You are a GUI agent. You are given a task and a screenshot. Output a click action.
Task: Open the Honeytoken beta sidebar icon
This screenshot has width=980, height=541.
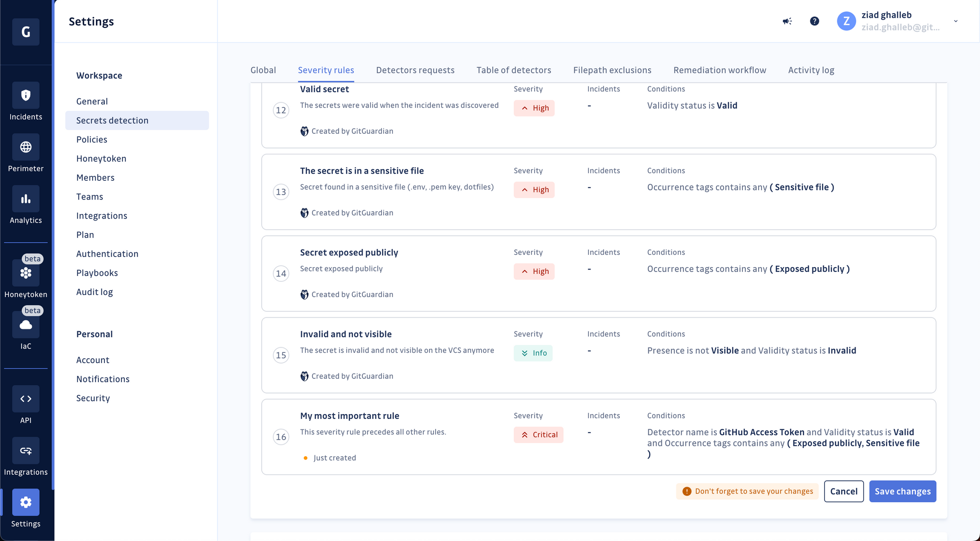tap(25, 273)
